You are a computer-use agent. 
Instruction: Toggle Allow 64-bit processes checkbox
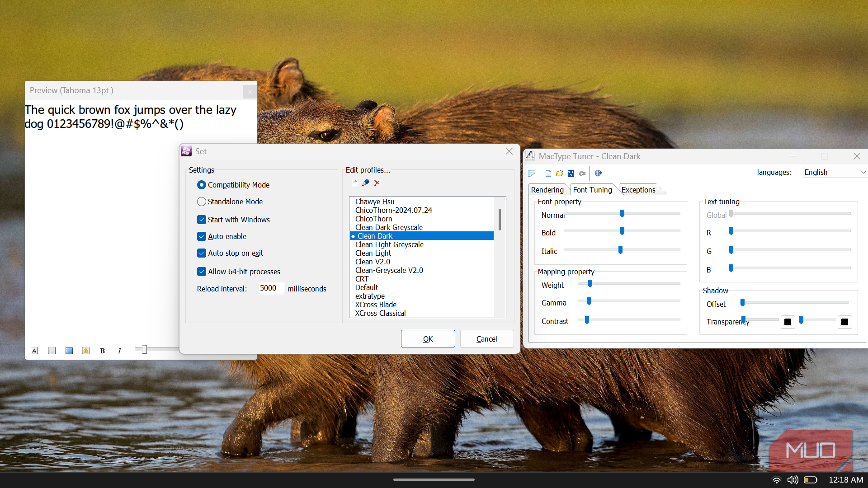click(202, 272)
